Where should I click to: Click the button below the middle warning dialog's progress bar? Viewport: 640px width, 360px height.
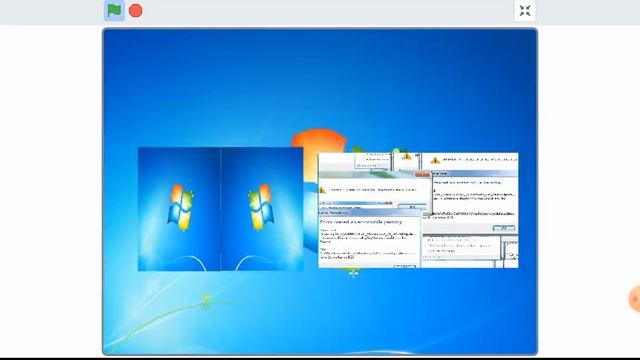(x=412, y=207)
